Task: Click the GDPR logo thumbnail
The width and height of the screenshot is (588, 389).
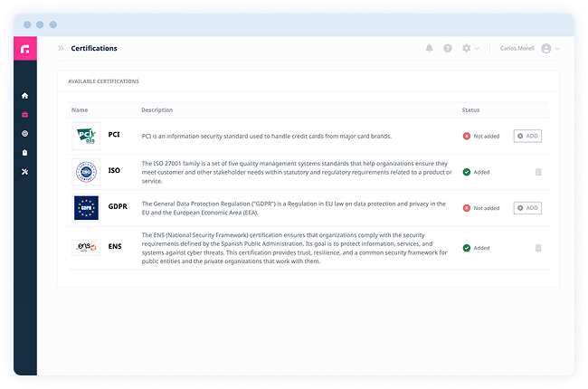Action: pos(86,208)
